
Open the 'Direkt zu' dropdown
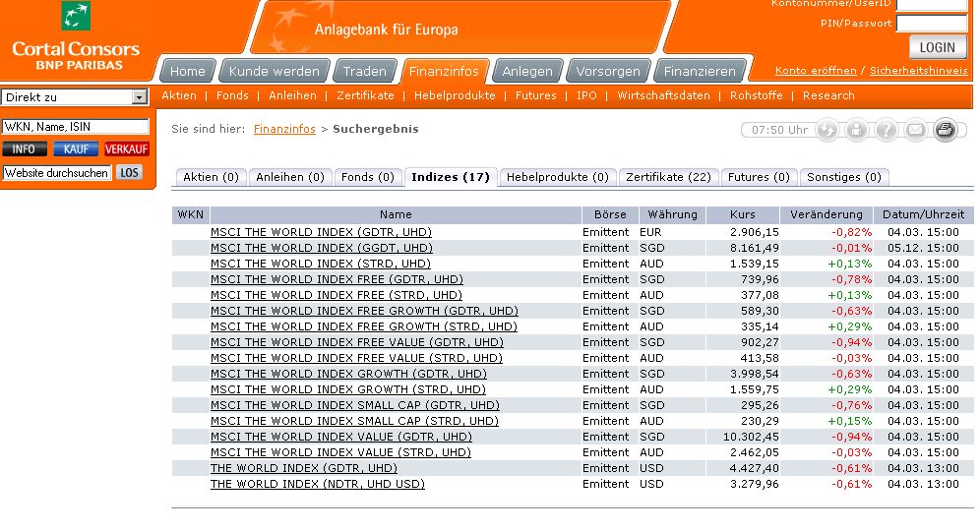(x=75, y=96)
